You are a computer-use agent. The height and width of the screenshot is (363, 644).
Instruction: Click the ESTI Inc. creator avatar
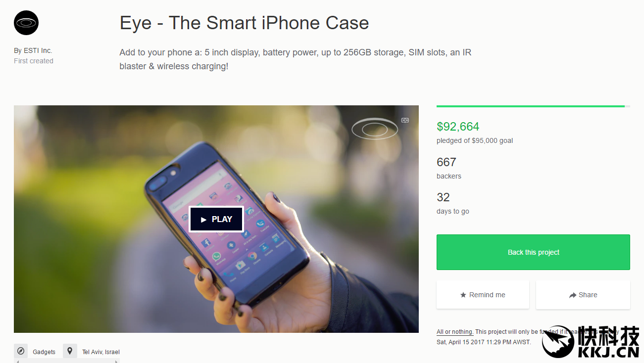[26, 23]
